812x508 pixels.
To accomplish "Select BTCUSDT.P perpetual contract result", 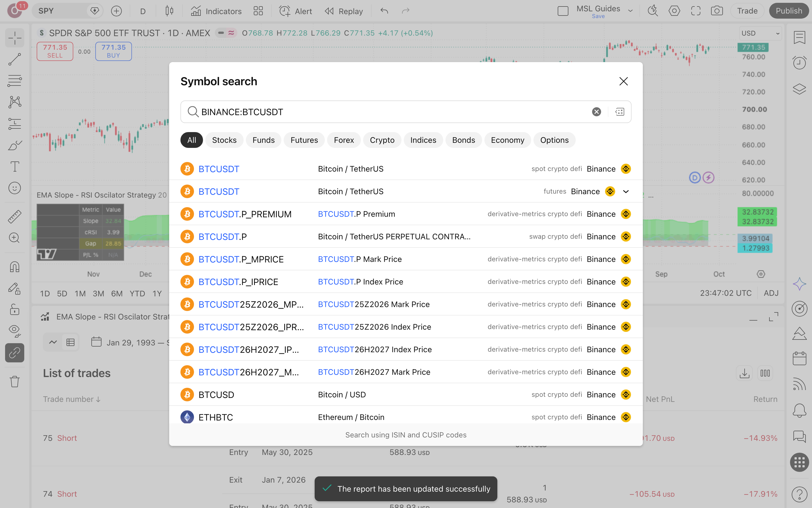I will 406,237.
